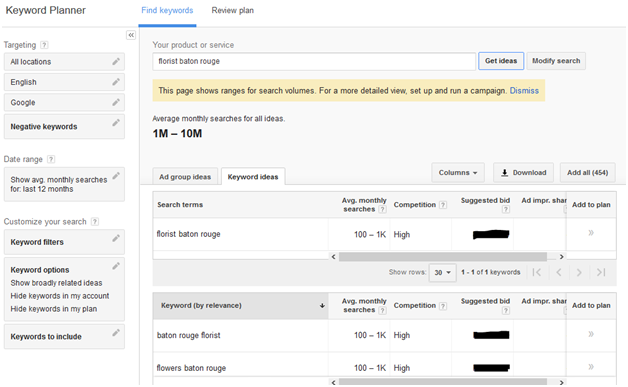Open Targeting help question mark
The height and width of the screenshot is (387, 628).
point(44,45)
